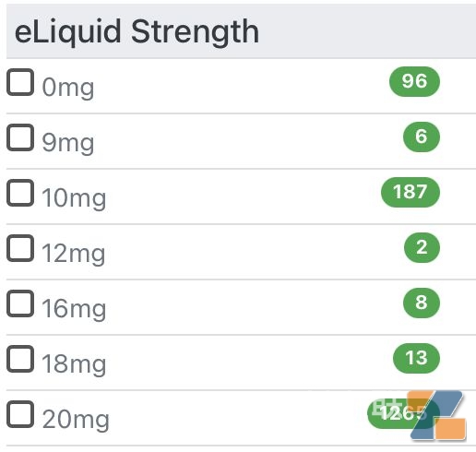Choose the 20mg filter label

click(x=76, y=420)
